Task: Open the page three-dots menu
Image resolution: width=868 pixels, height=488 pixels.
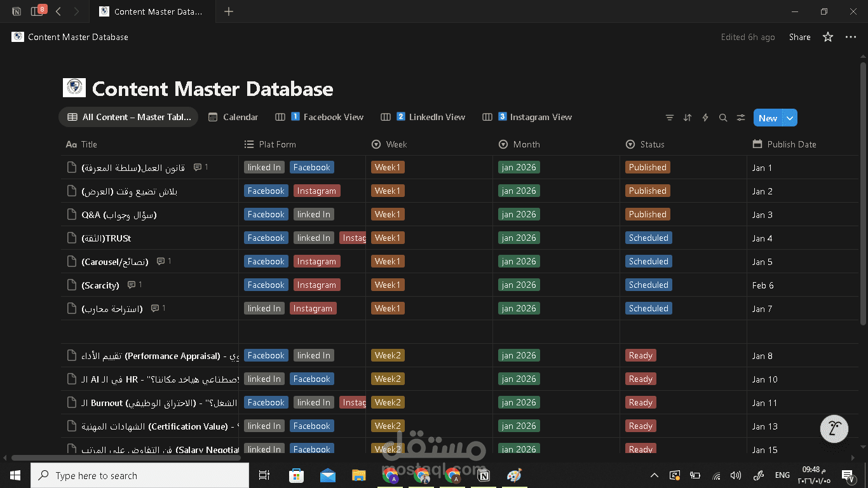Action: (x=851, y=37)
